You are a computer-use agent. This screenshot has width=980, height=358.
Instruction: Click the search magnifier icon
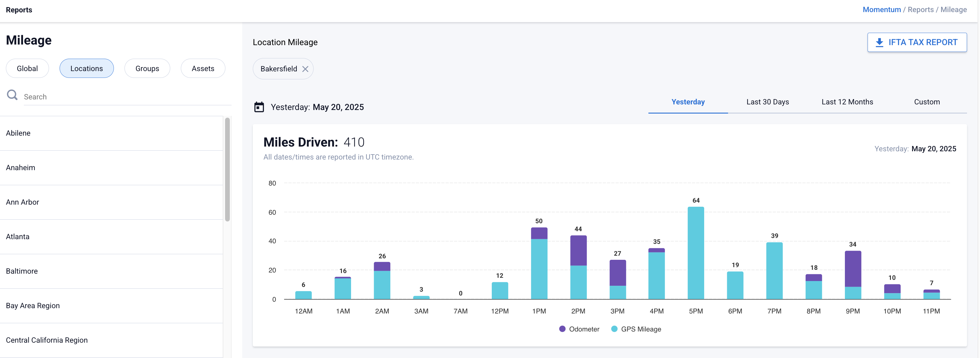click(x=12, y=95)
